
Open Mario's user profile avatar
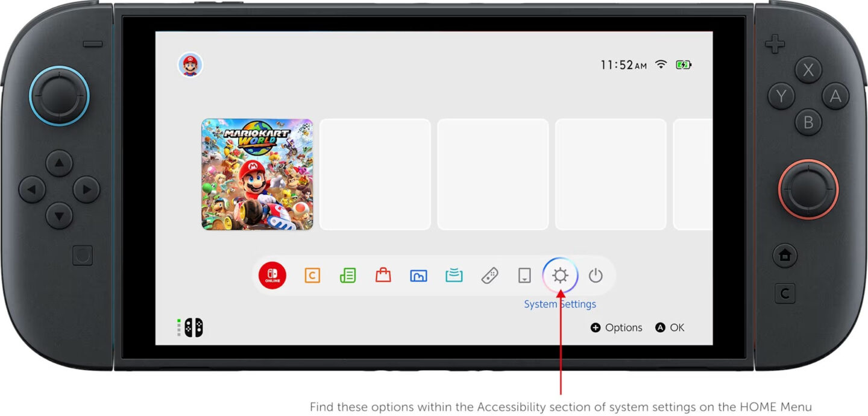point(190,65)
